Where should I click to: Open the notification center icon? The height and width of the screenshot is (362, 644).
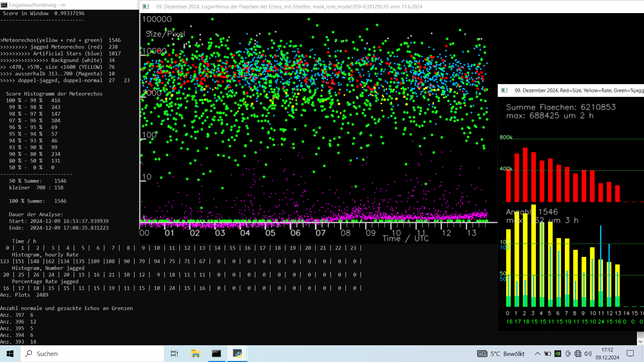[630, 354]
